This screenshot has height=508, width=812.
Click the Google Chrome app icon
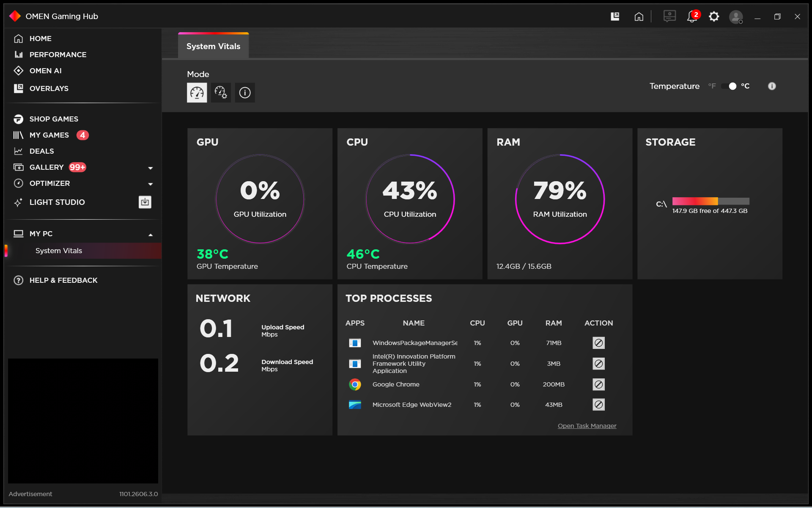click(355, 384)
